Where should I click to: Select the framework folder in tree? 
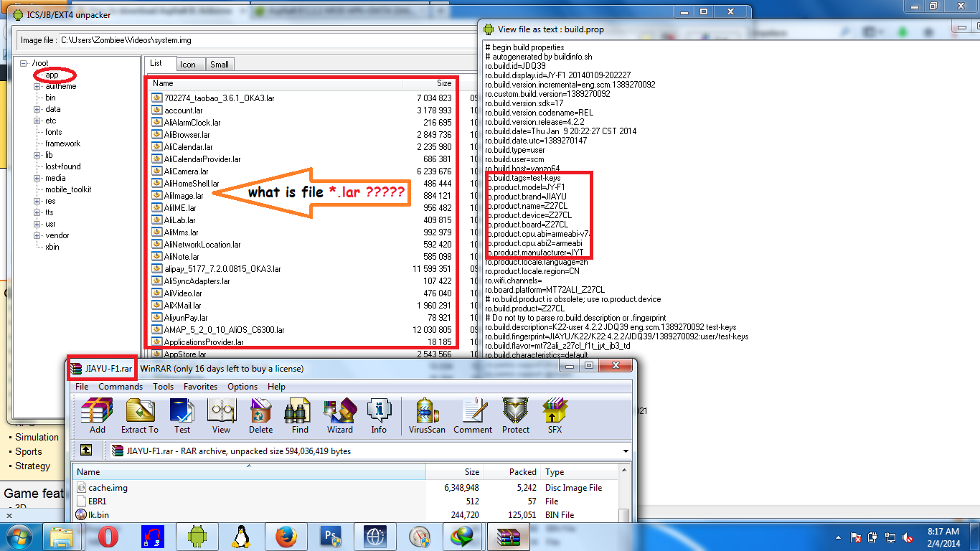click(x=63, y=143)
